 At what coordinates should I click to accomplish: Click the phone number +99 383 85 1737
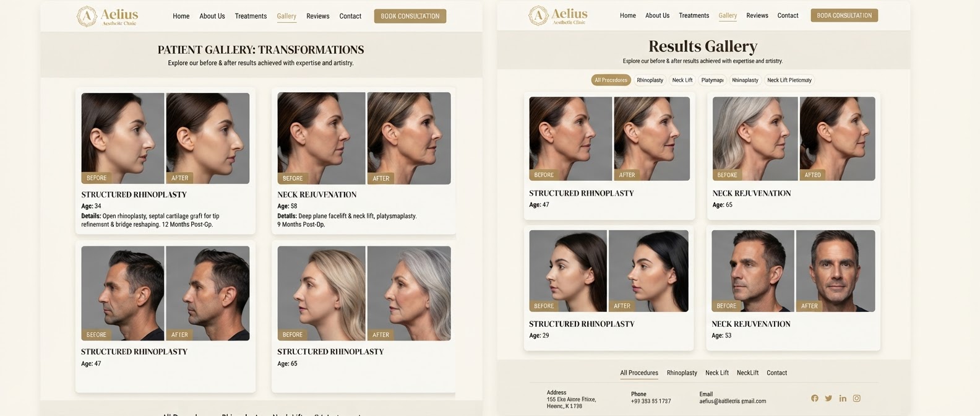tap(651, 401)
